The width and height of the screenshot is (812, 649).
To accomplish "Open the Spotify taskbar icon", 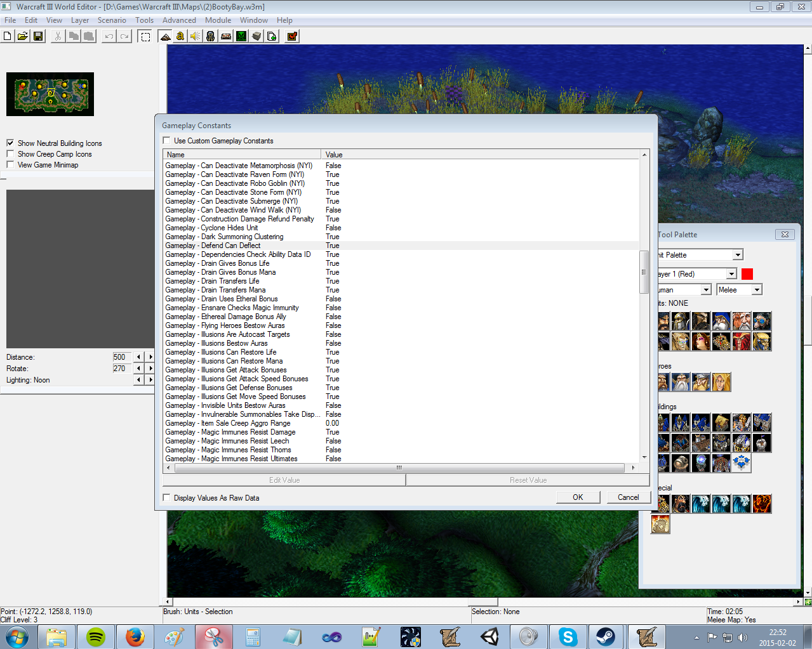I will pyautogui.click(x=96, y=637).
